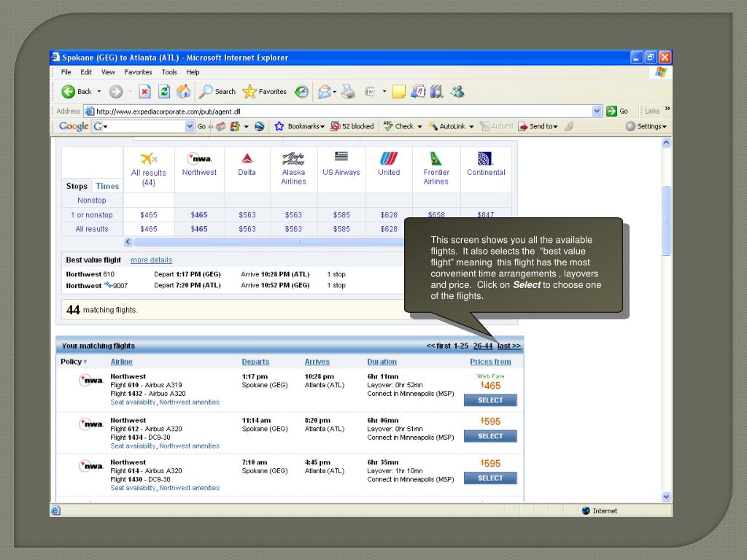Select the Delta airline logo
Screen dimensions: 747x560
tap(247, 158)
